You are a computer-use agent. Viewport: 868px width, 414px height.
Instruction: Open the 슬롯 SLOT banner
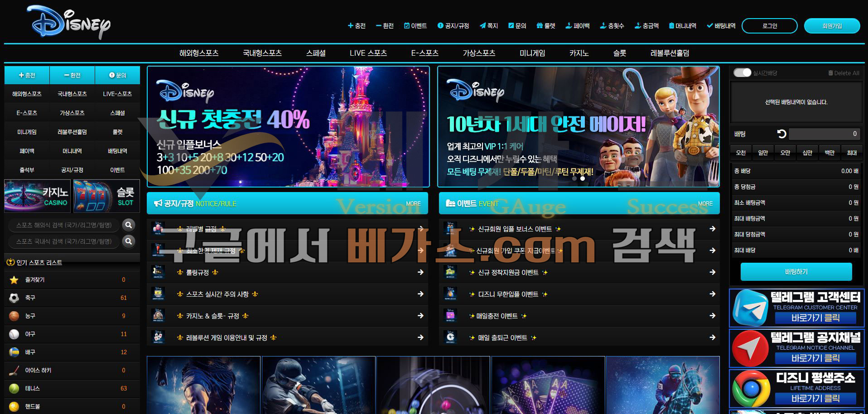click(x=106, y=196)
